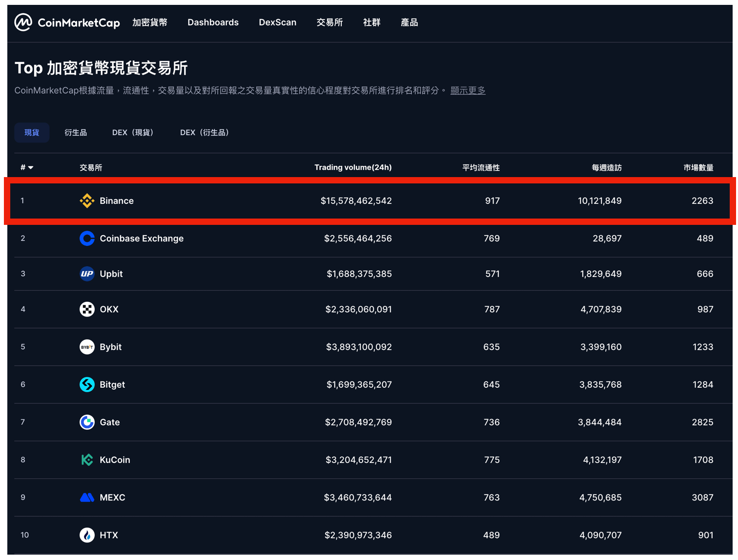The height and width of the screenshot is (560, 738).
Task: Click Coinbase weekly visits 28,697
Action: [x=607, y=239]
